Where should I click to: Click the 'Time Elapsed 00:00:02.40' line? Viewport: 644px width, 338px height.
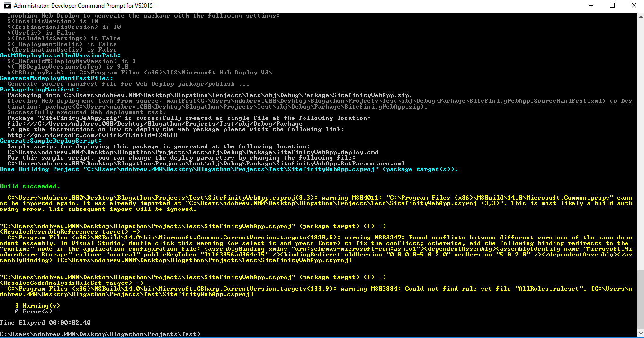coord(45,323)
